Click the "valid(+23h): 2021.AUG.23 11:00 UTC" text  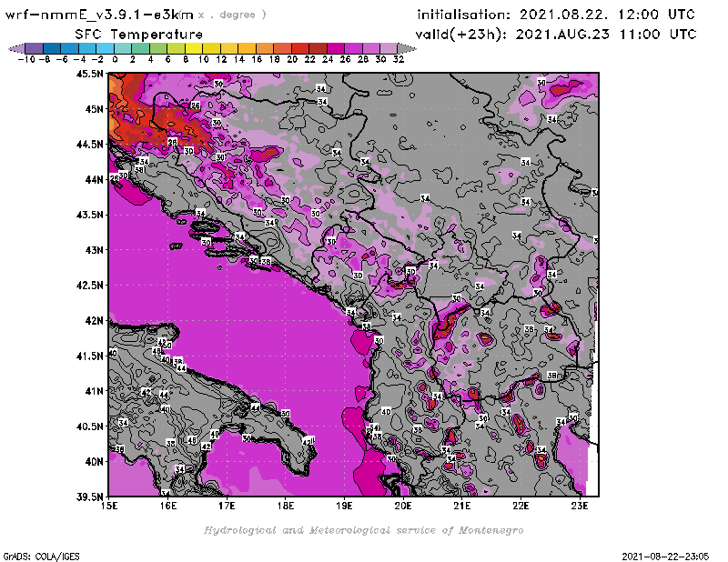pyautogui.click(x=556, y=35)
